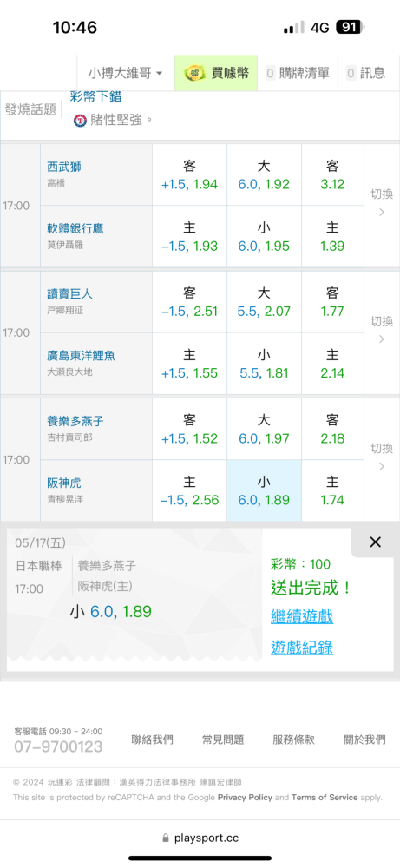Tap the battery indicator in status bar
This screenshot has height=868, width=400.
point(351,27)
